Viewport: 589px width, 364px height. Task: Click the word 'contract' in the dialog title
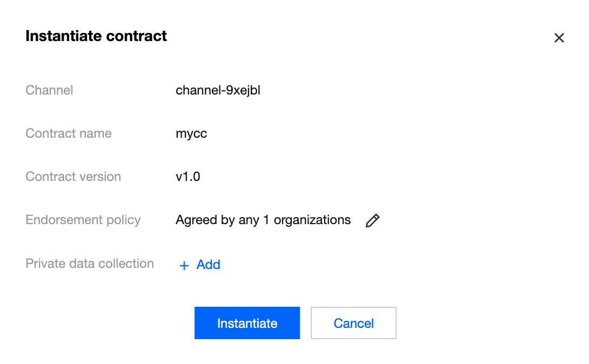pos(137,36)
